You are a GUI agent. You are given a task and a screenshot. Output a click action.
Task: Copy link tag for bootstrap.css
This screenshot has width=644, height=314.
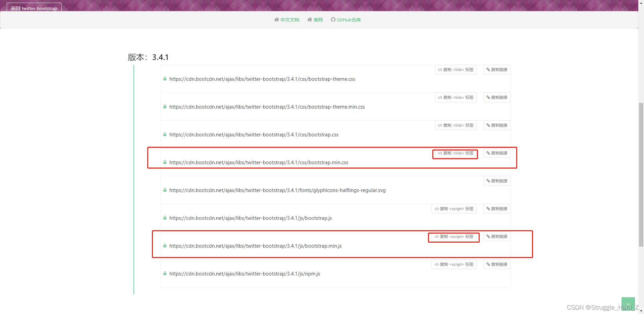pos(455,125)
